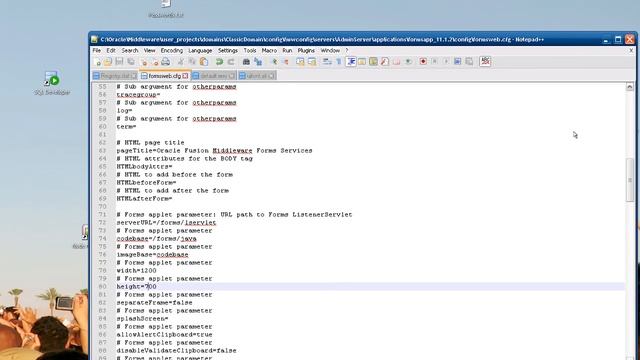Close the document using menu bar X
Viewport: 640px width, 360px height.
tap(631, 51)
